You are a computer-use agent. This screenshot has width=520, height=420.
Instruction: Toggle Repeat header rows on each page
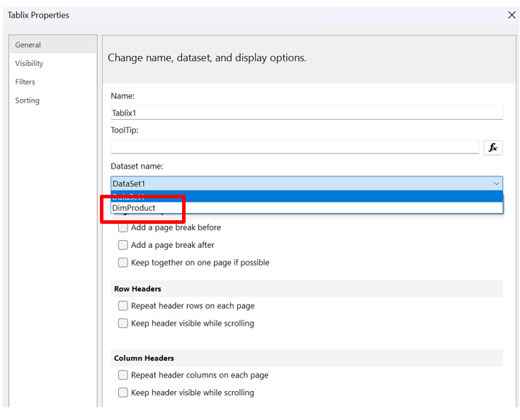pyautogui.click(x=123, y=306)
